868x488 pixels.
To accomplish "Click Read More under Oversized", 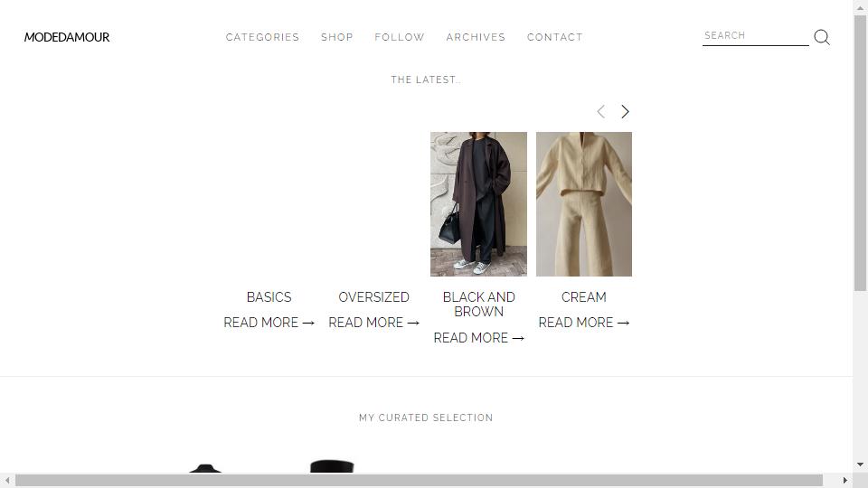I will tap(373, 323).
